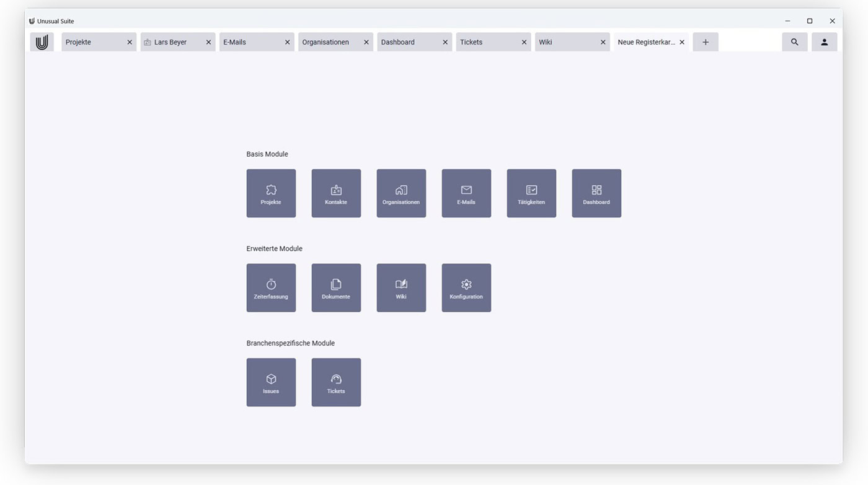868x485 pixels.
Task: Open the Issues module tile
Action: coord(271,382)
